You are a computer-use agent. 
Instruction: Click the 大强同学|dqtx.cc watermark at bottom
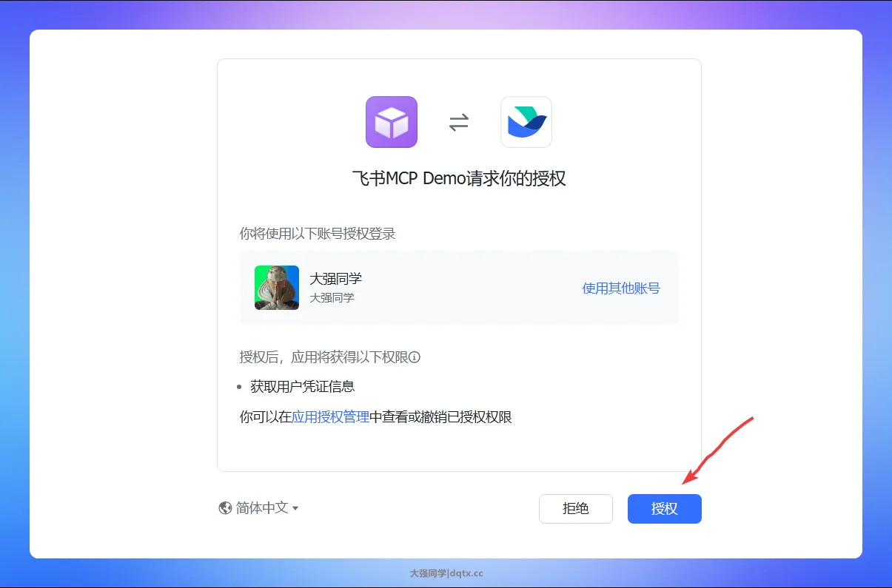coord(446,573)
